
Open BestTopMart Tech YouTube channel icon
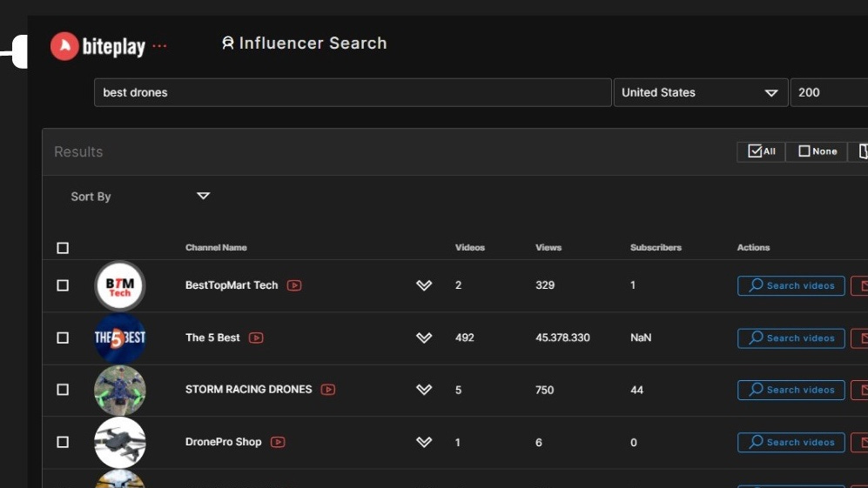[x=294, y=285]
